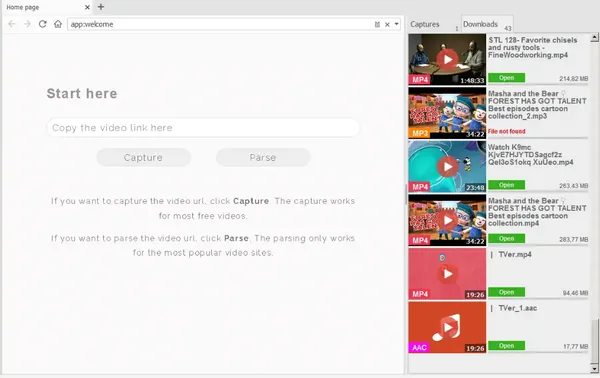Screen dimensions: 600x378
Task: Open a new tab with the plus icon
Action: [x=101, y=7]
